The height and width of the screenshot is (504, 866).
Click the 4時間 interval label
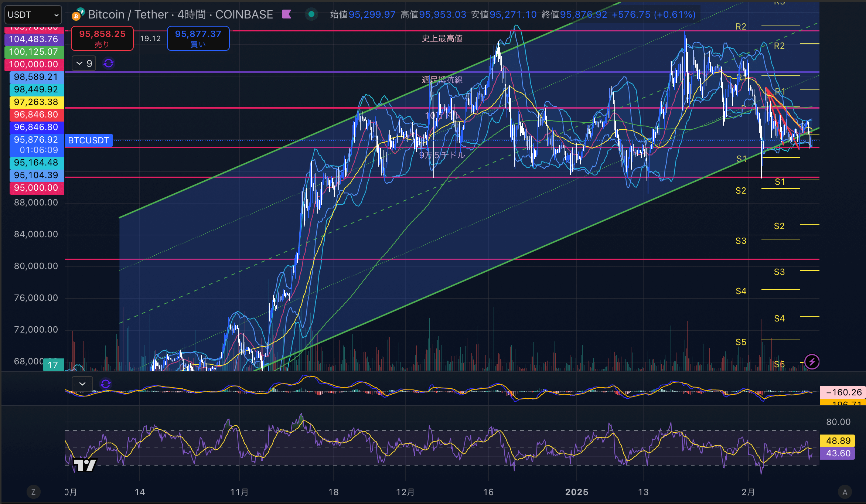click(x=191, y=14)
